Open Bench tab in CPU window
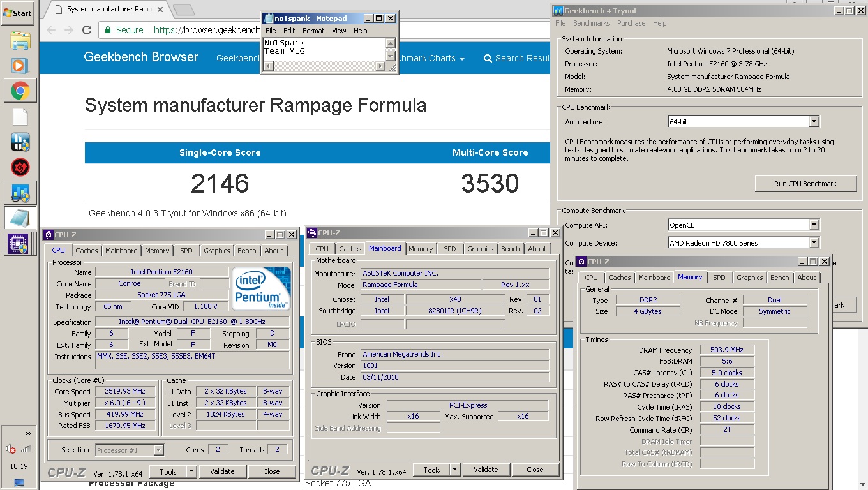Screen dimensions: 868x490 point(247,251)
